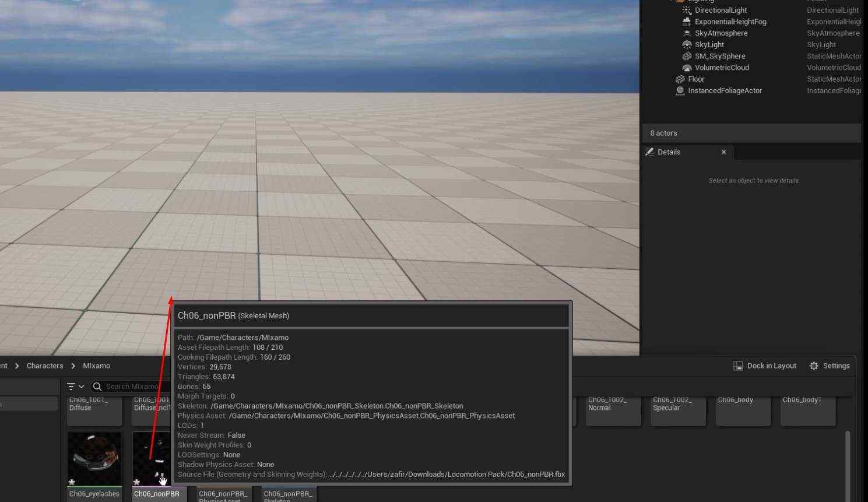
Task: Select the ExponentialHeightFog actor icon
Action: point(687,22)
